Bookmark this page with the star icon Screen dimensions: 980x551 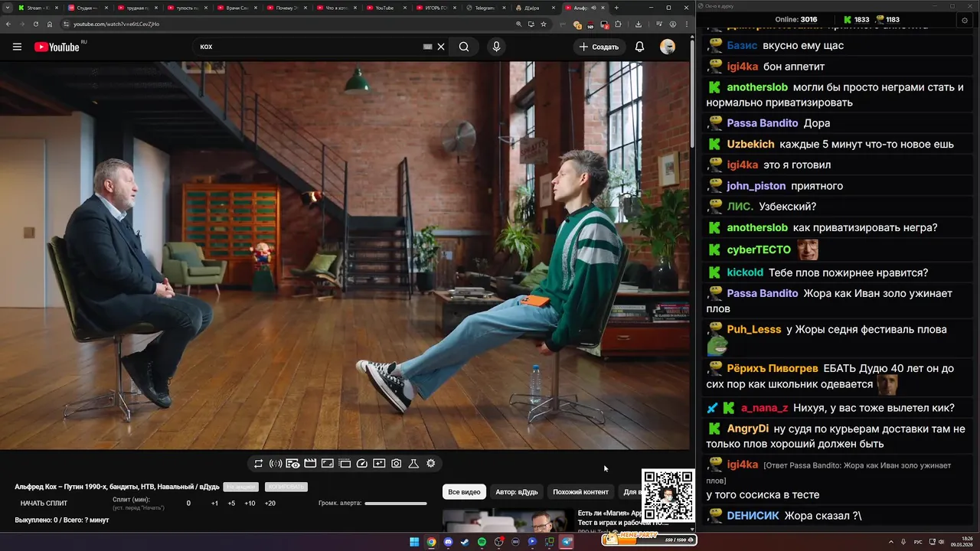(544, 24)
